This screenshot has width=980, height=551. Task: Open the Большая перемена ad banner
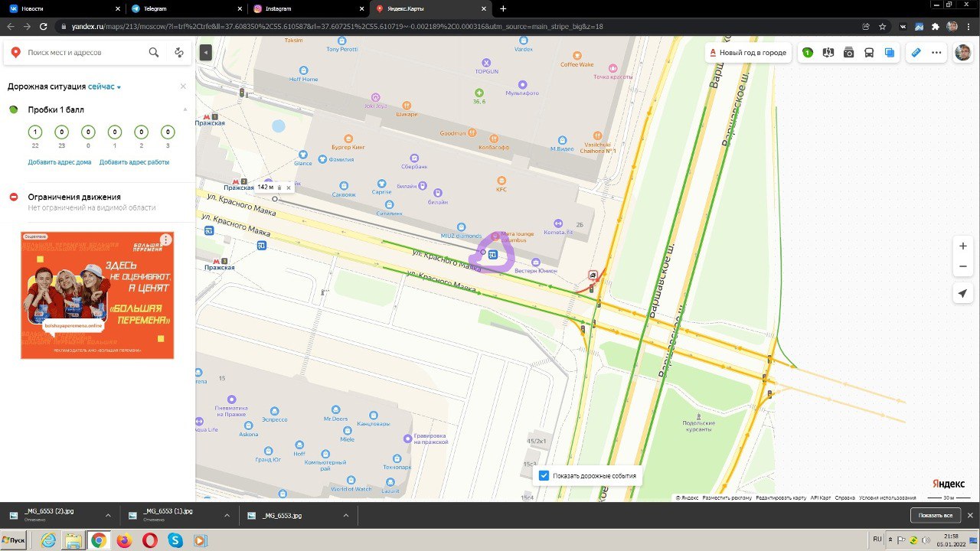coord(97,295)
